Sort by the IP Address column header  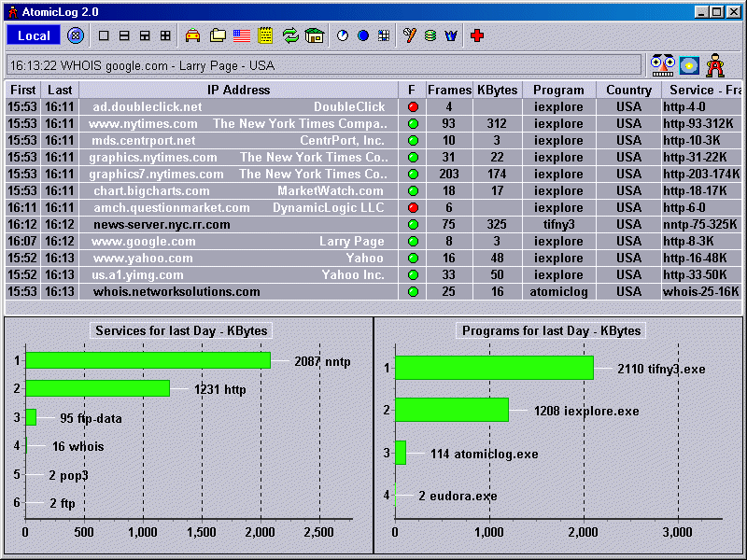pyautogui.click(x=238, y=90)
